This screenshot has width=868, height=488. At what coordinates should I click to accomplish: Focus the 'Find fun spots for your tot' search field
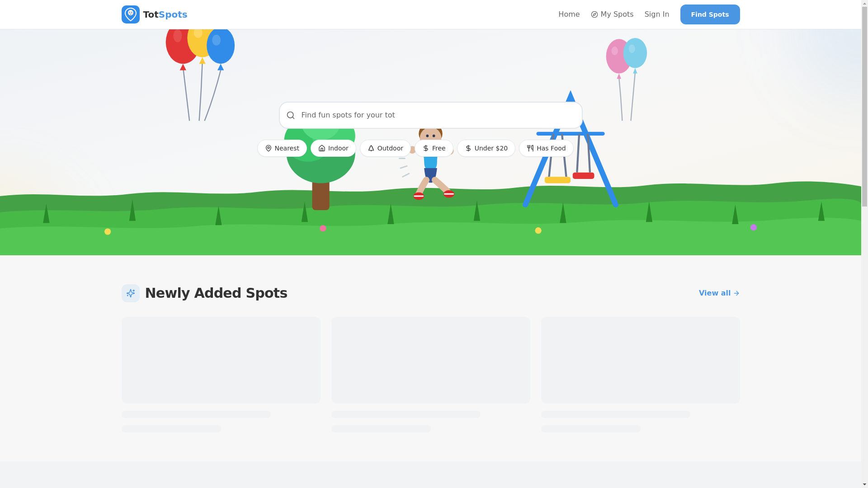point(430,115)
